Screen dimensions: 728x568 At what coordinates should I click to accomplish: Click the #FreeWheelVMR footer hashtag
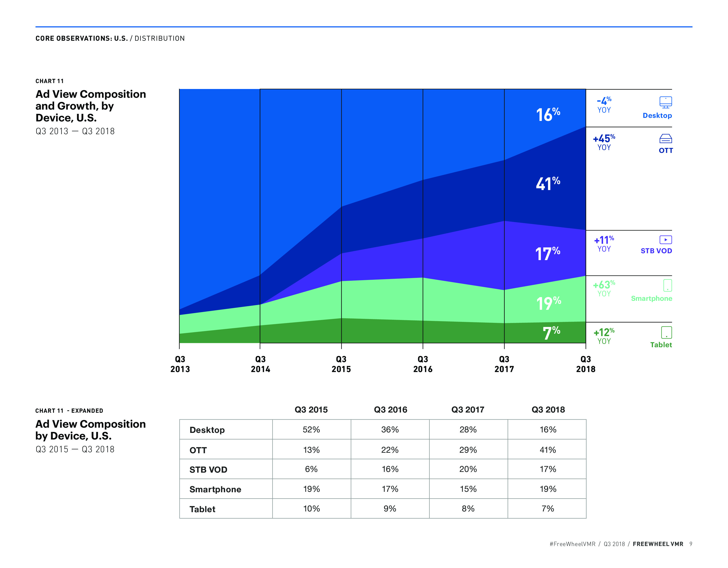click(x=572, y=544)
